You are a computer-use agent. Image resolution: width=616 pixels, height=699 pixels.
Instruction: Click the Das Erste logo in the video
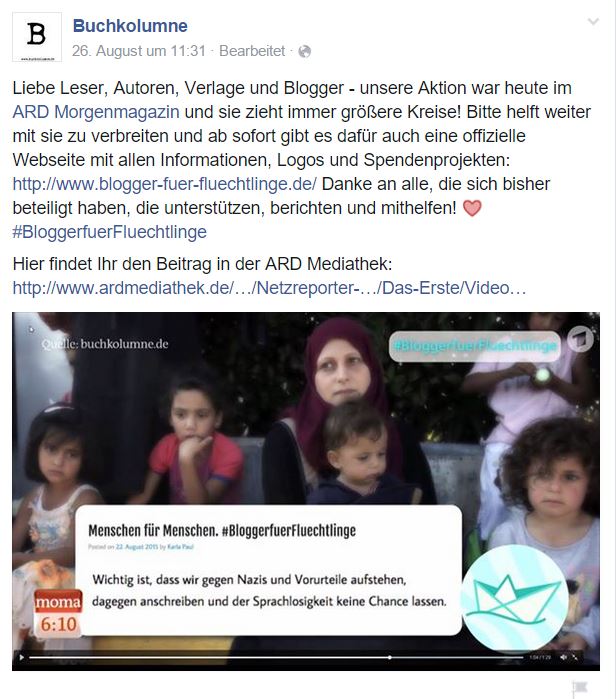580,339
